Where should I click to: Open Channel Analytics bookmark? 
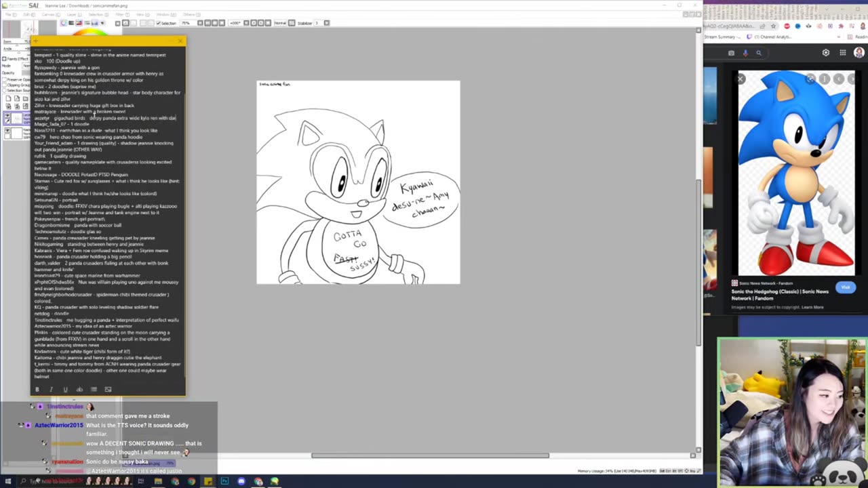(x=768, y=37)
